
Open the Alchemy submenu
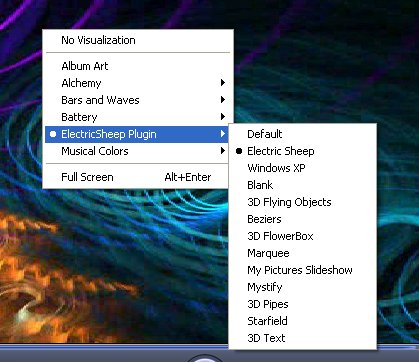tap(138, 83)
